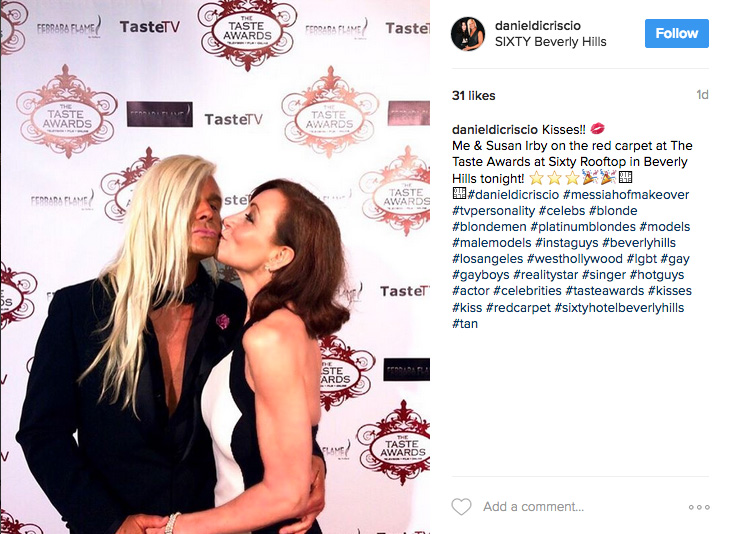The height and width of the screenshot is (534, 729).
Task: Open the #platinumblondes hashtag
Action: click(583, 227)
